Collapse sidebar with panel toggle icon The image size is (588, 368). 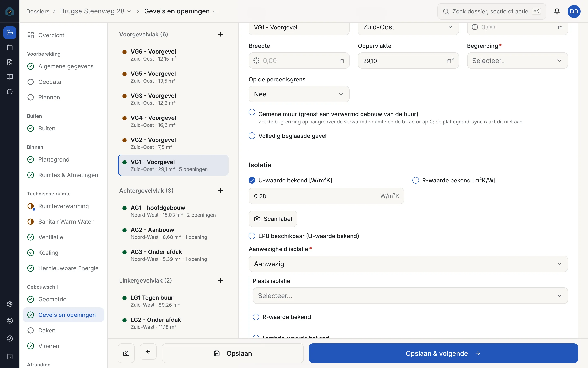coord(10,357)
